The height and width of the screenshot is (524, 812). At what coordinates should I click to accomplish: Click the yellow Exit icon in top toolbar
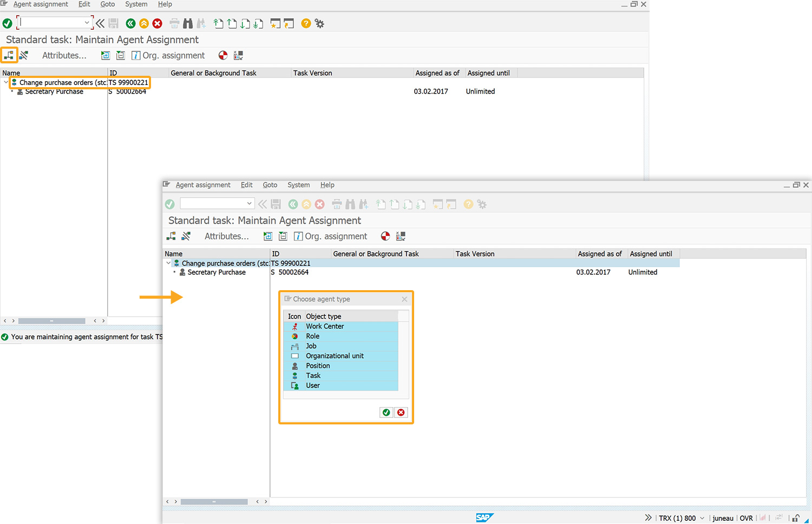(144, 23)
